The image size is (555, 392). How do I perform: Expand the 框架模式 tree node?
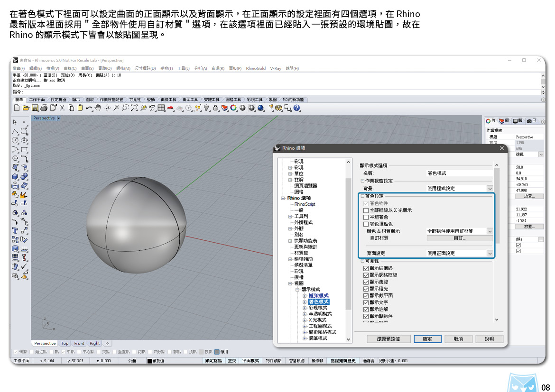tap(305, 296)
